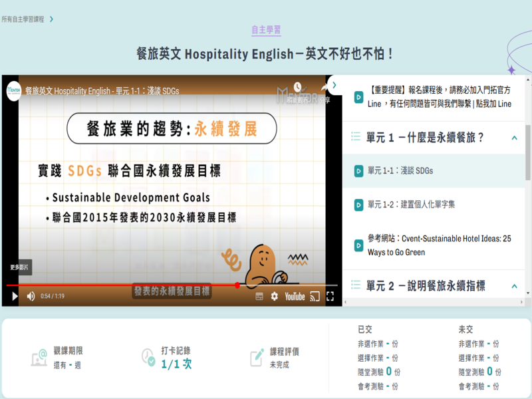Play the video with the play button
The image size is (532, 399).
click(x=15, y=297)
